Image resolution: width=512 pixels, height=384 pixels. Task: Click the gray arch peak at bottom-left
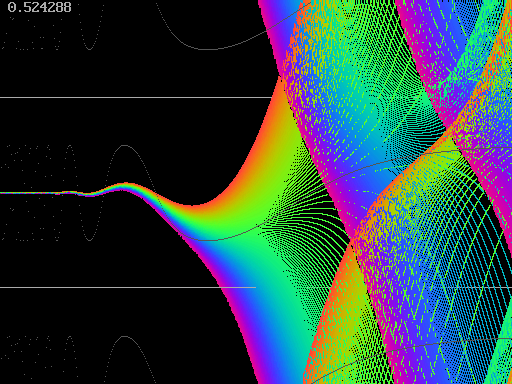(x=124, y=337)
